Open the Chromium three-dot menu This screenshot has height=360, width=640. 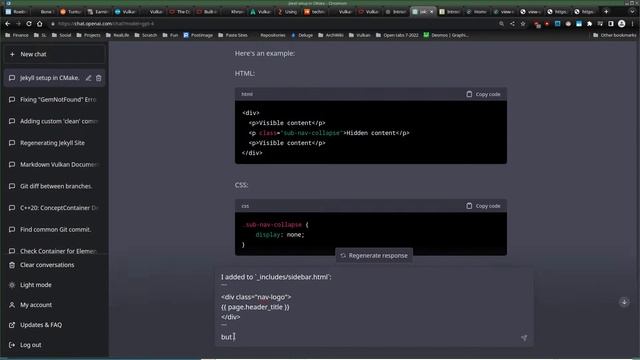coord(633,24)
